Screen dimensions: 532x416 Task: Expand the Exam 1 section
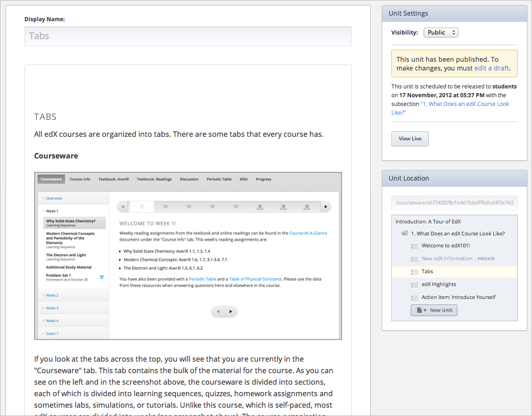point(52,334)
